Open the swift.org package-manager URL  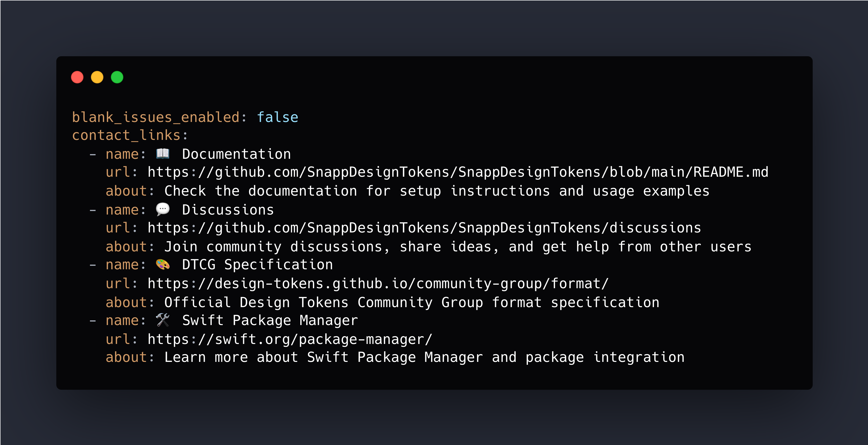(x=289, y=339)
